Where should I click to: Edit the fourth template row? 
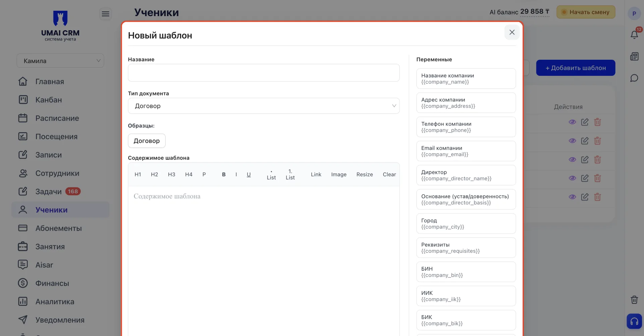pos(585,178)
